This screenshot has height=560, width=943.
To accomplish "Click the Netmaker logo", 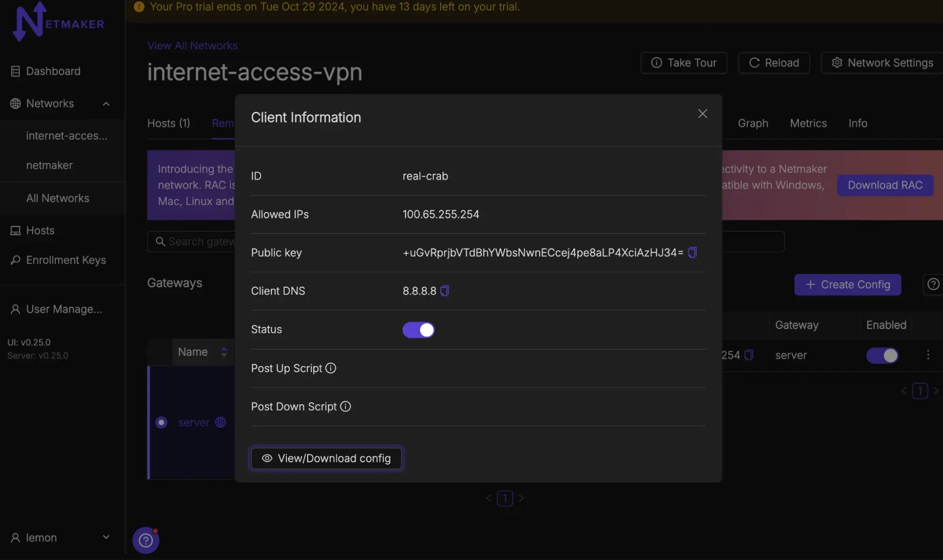I will [58, 22].
